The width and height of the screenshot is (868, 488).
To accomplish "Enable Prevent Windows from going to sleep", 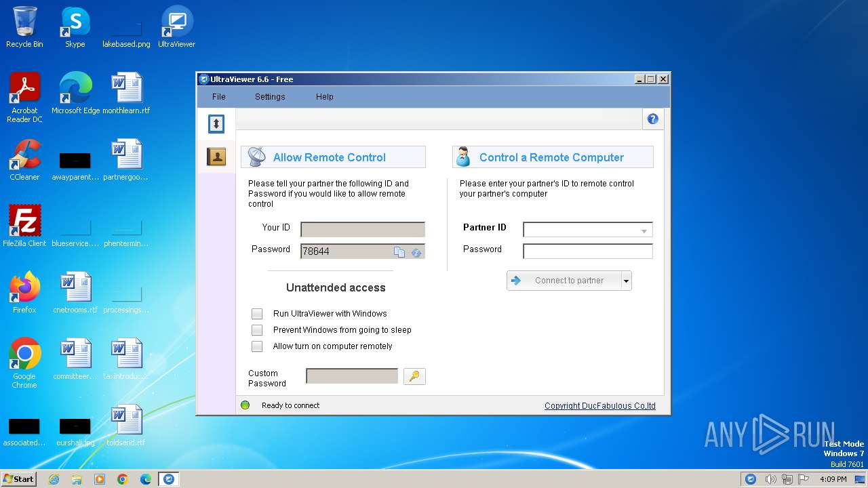I will 257,330.
